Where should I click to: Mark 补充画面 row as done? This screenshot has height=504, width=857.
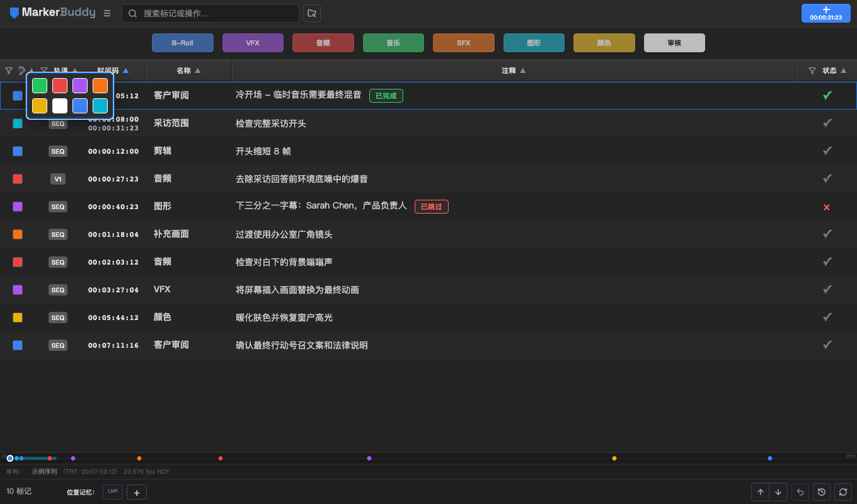827,234
